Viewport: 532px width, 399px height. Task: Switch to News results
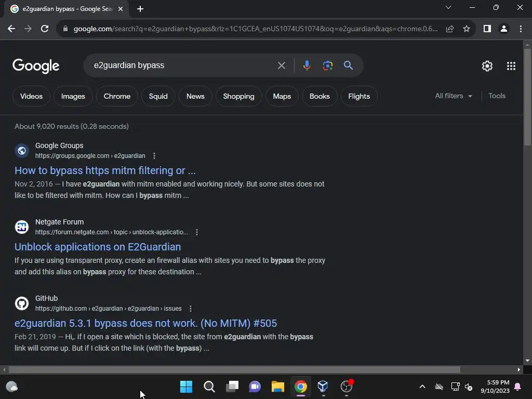pos(195,96)
